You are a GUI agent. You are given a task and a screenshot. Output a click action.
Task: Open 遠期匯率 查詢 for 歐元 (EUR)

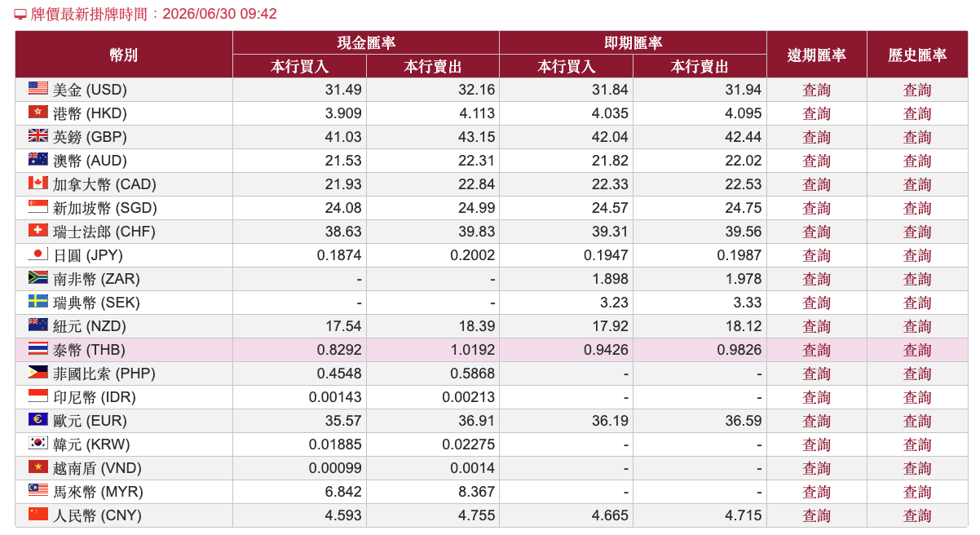(816, 421)
